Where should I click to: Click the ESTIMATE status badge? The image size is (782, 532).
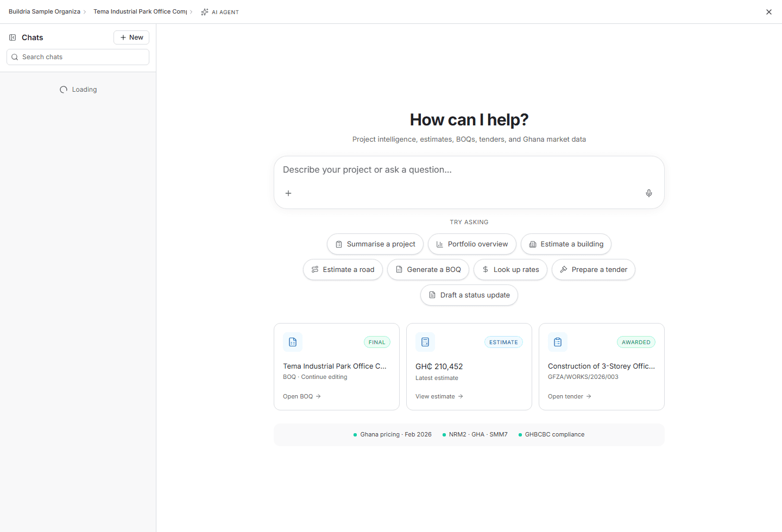(503, 343)
